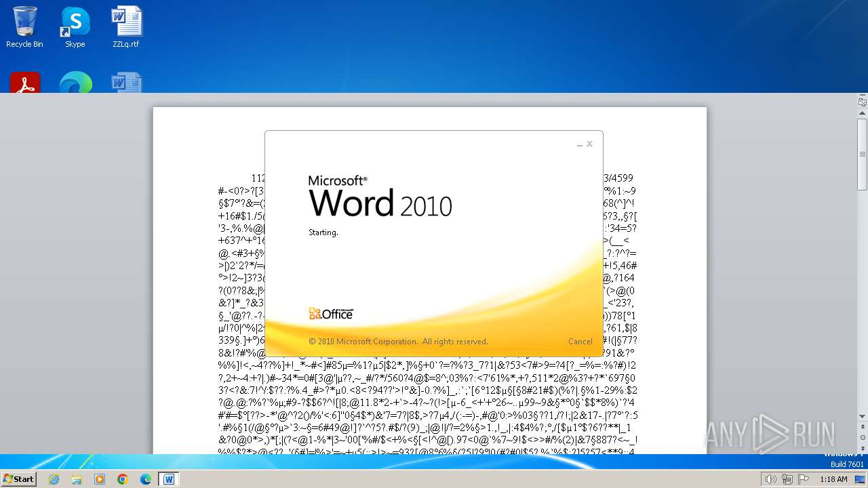Launch Microsoft Edge from the taskbar
Viewport: 868px width, 488px height.
click(146, 479)
